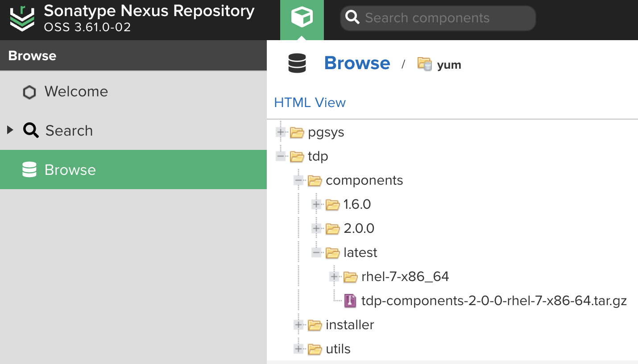Click the Welcome hexagon icon
Screen dimensions: 638x364
[29, 92]
